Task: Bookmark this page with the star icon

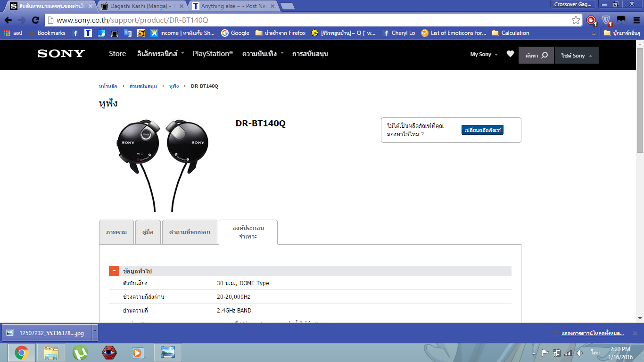Action: (576, 20)
